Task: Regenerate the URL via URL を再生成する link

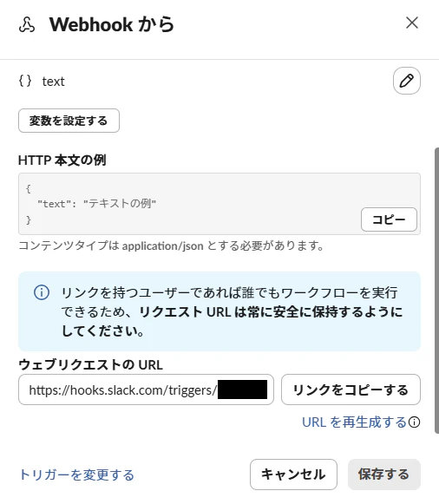Action: point(355,422)
